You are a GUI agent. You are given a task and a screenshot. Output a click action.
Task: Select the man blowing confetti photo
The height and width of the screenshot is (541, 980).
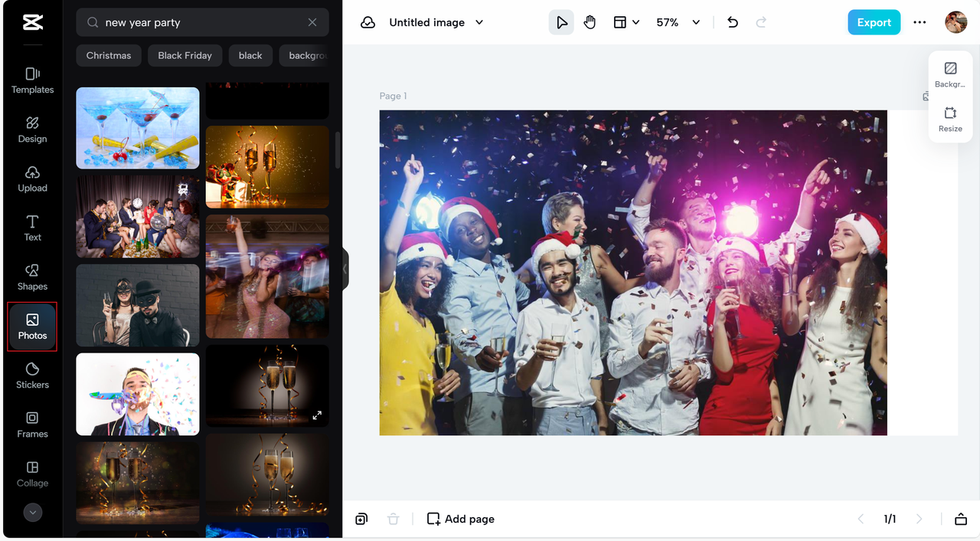click(138, 394)
